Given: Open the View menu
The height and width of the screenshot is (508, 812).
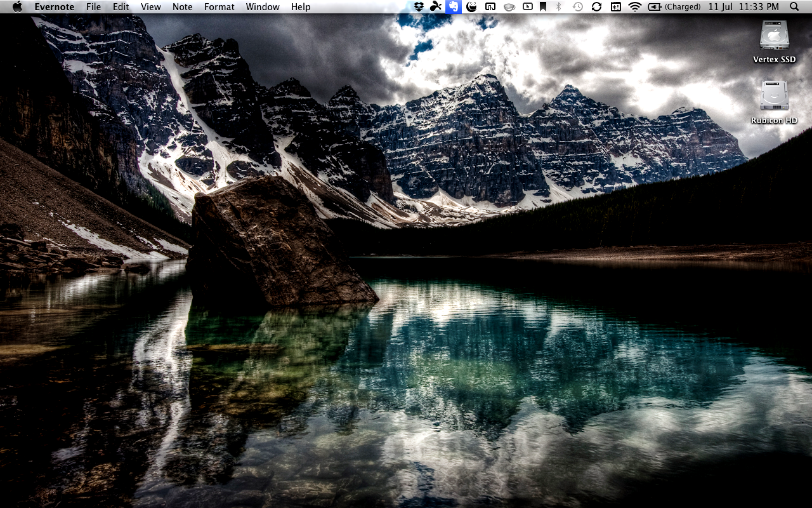Looking at the screenshot, I should 150,6.
